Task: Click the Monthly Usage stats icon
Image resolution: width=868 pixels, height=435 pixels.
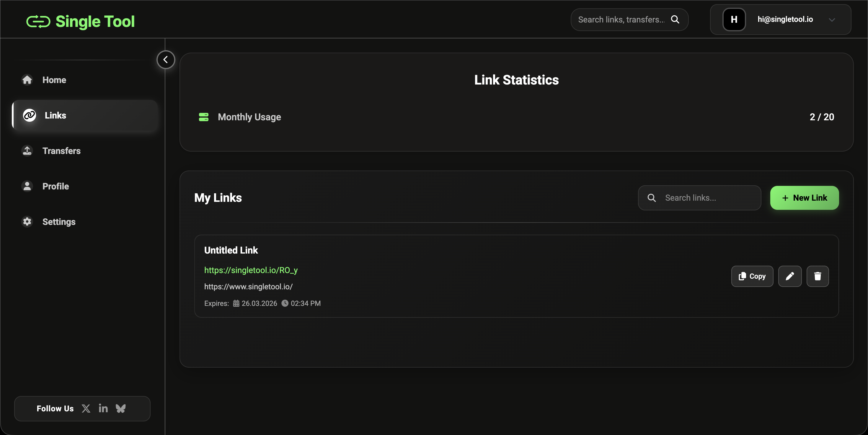Action: click(204, 117)
